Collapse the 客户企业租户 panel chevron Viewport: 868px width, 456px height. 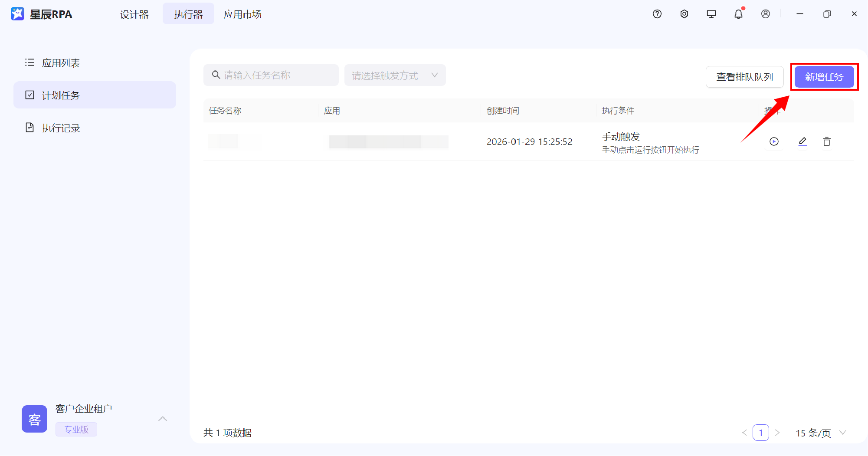(163, 418)
